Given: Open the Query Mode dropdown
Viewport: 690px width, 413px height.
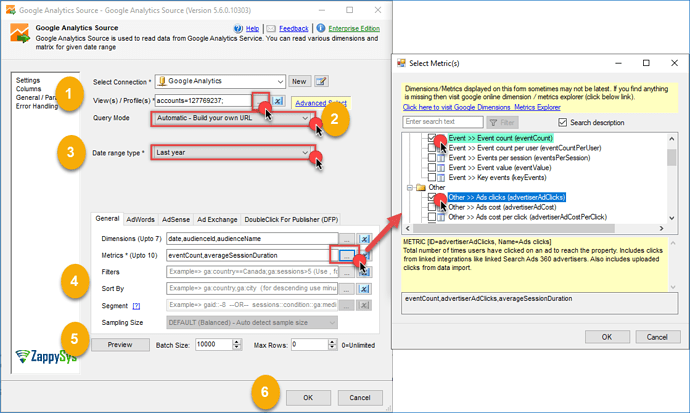Looking at the screenshot, I should (x=232, y=118).
